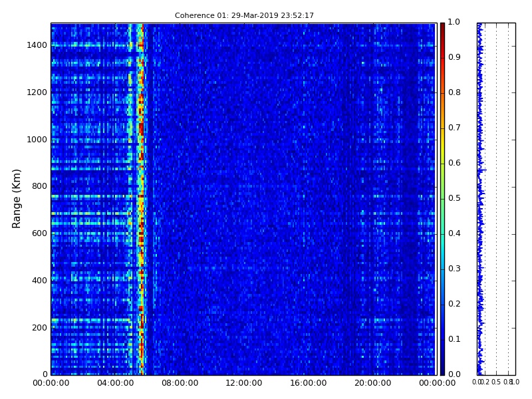Click the 400 range tick label
This screenshot has height=399, width=532.
[39, 281]
